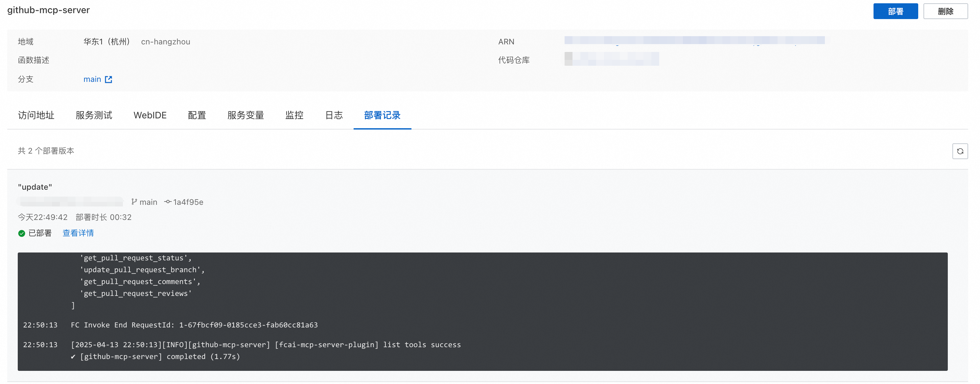Click the main branch link

92,79
